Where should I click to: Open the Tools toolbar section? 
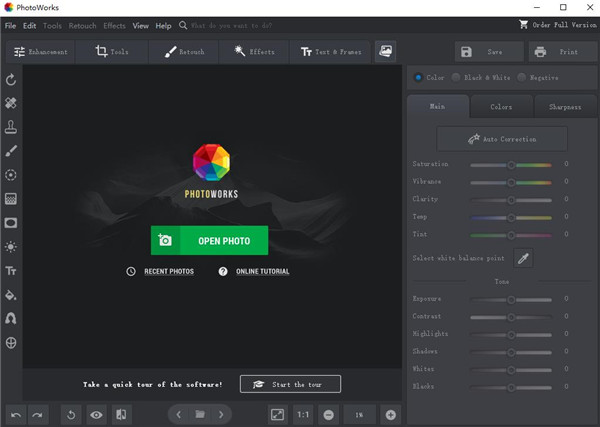pyautogui.click(x=113, y=52)
